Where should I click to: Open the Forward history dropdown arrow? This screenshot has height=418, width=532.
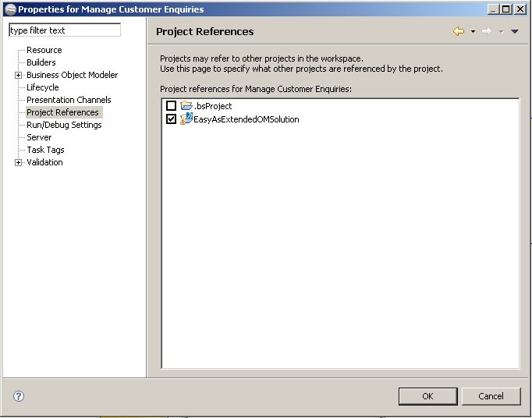click(501, 31)
